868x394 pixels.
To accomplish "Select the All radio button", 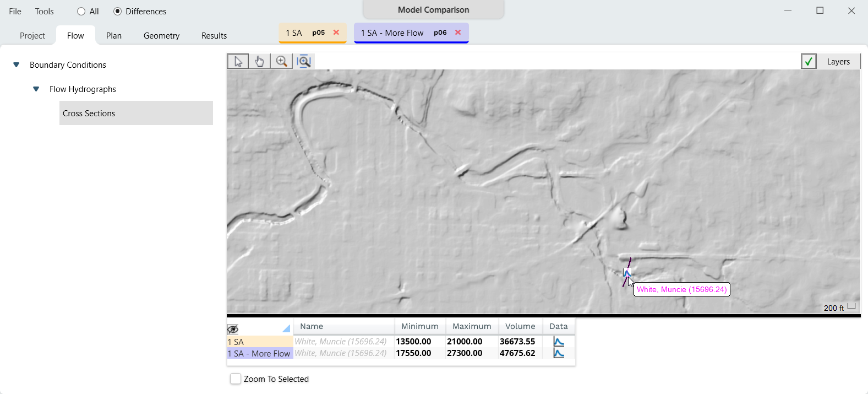I will (81, 12).
